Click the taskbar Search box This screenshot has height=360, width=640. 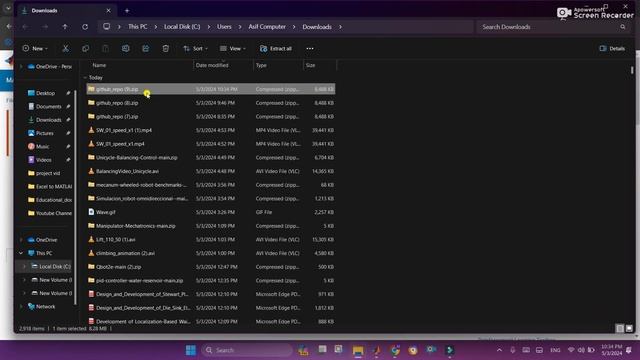point(247,350)
